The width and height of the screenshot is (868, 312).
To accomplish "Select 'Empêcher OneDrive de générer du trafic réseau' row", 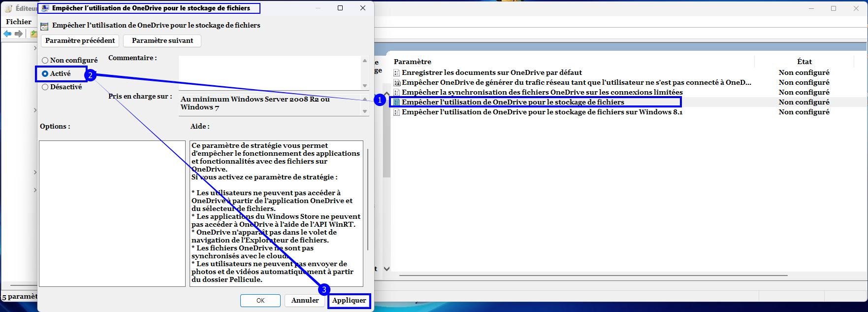I will (577, 82).
